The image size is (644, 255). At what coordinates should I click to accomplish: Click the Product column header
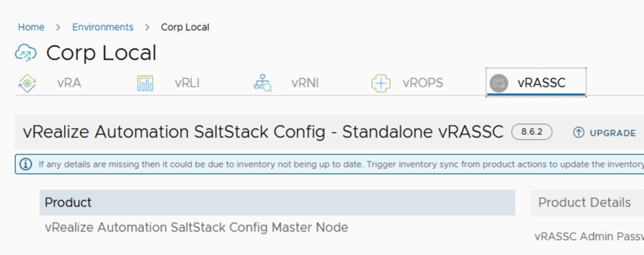click(x=68, y=203)
